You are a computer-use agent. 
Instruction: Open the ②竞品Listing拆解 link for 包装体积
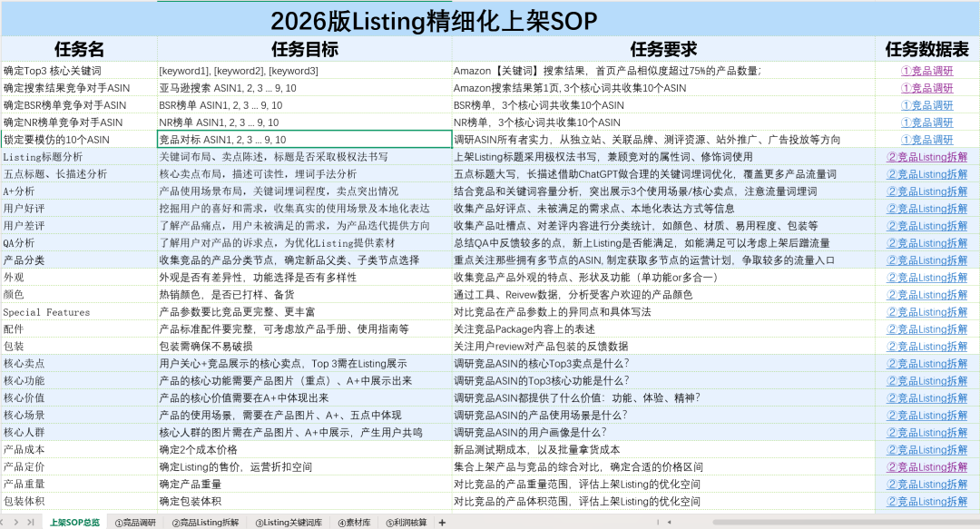click(x=927, y=501)
